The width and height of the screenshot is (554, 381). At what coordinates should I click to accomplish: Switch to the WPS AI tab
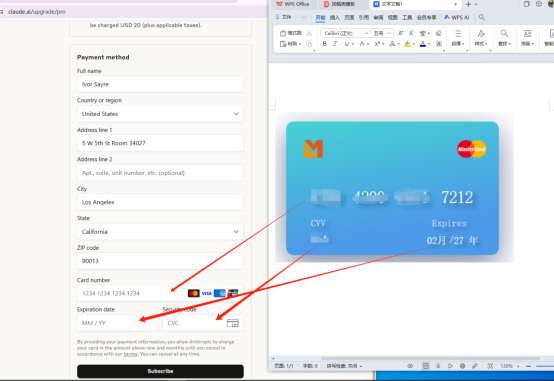[456, 17]
